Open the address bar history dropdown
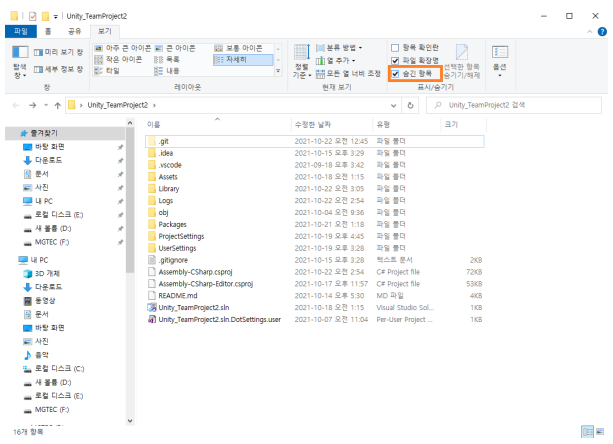 (394, 105)
